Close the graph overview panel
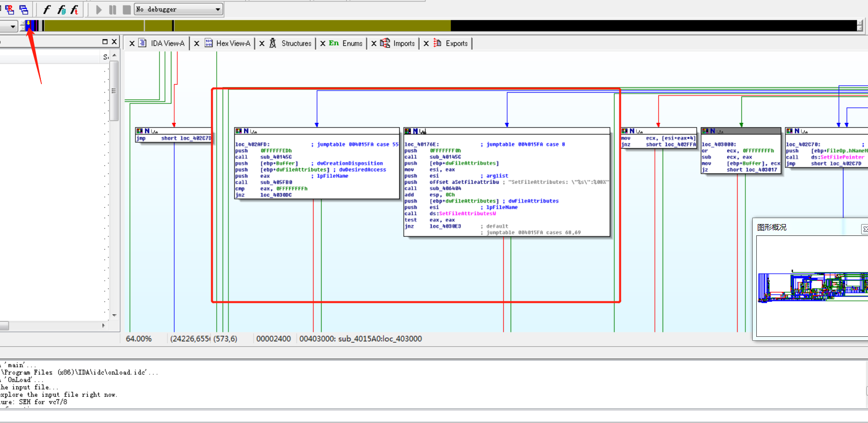The width and height of the screenshot is (868, 423). 865,229
